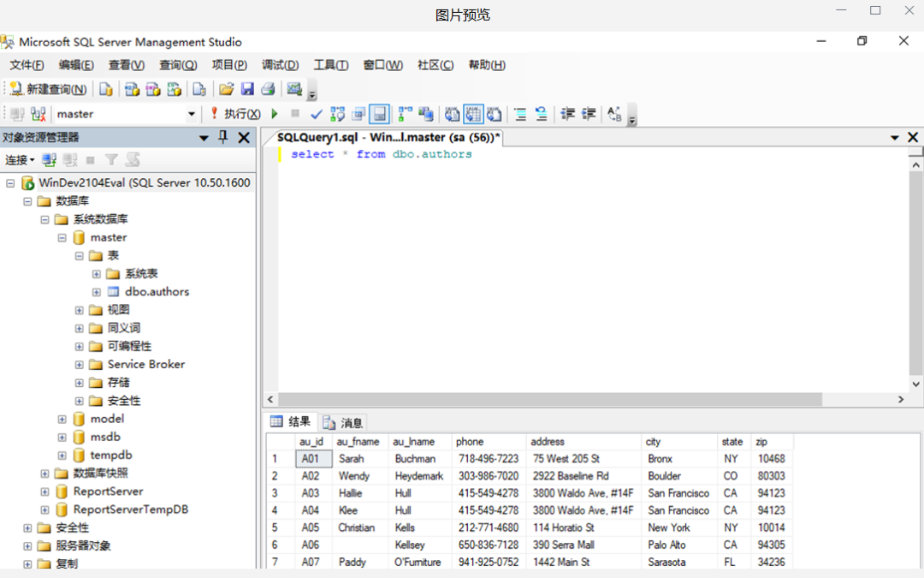The width and height of the screenshot is (924, 578).
Task: Expand the 系统表 folder
Action: click(x=97, y=274)
